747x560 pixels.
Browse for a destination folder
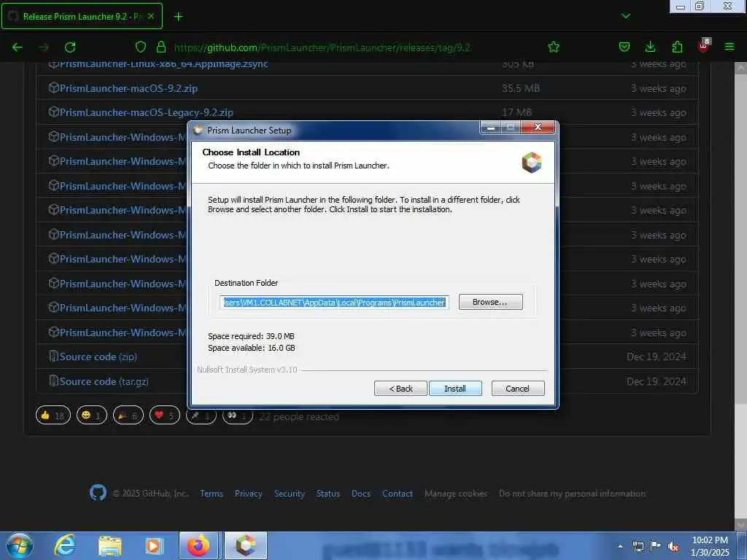[x=490, y=302]
